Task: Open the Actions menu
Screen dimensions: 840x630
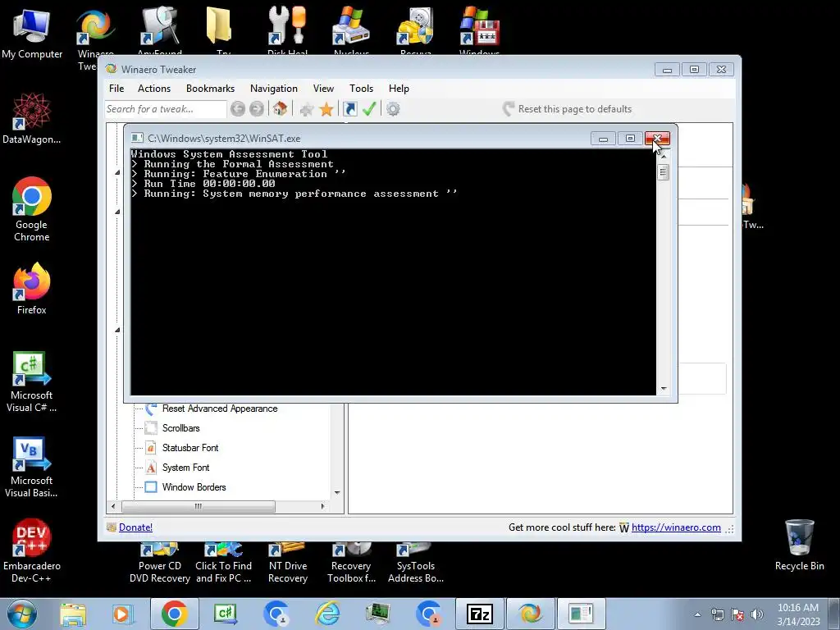Action: pos(154,89)
